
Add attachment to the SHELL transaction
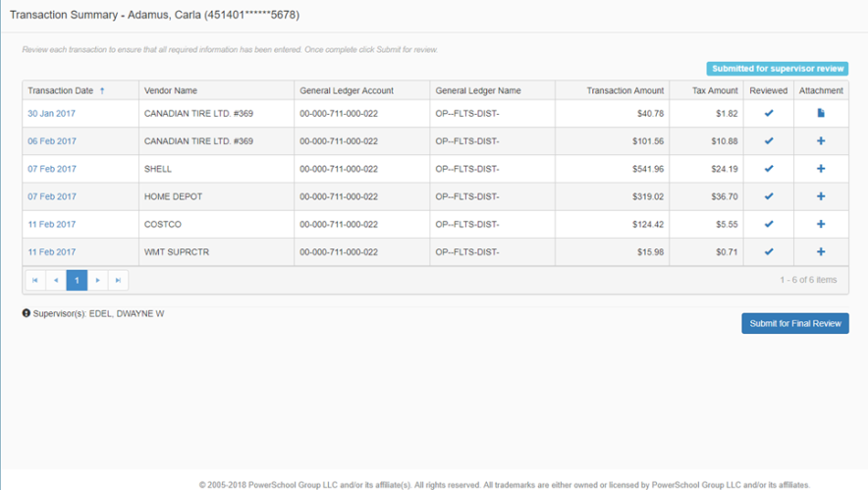821,169
